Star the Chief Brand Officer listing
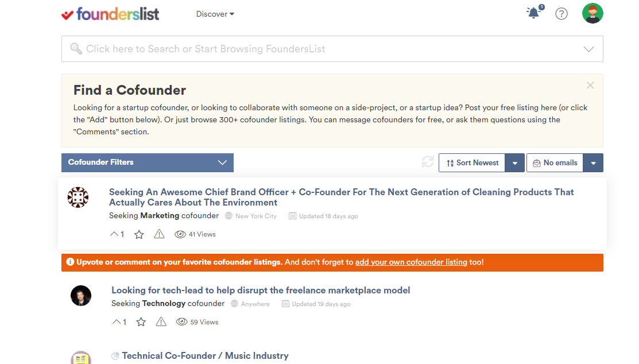This screenshot has width=639, height=364. (138, 234)
